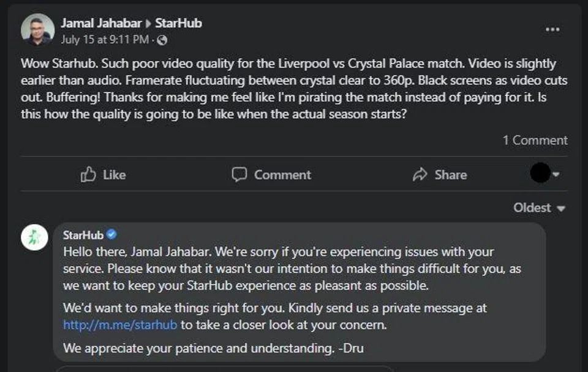This screenshot has height=372, width=588.
Task: Open the http://m.me/starhub link
Action: pos(120,325)
